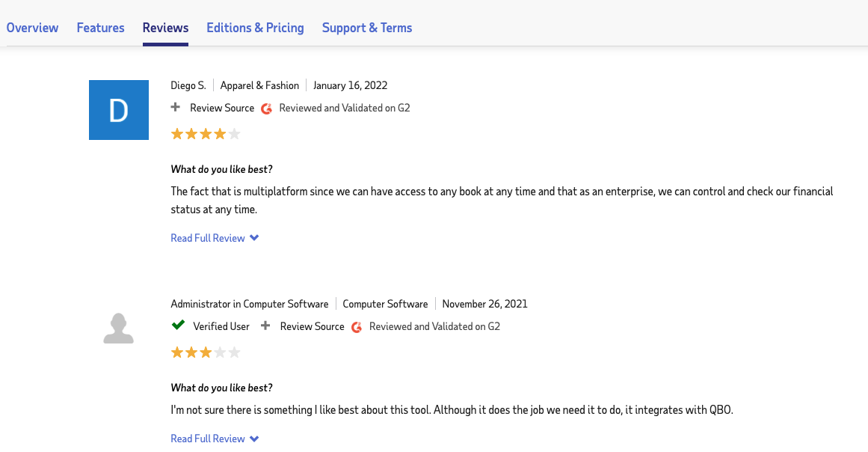Open Support & Terms tab
This screenshot has width=868, height=452.
366,28
